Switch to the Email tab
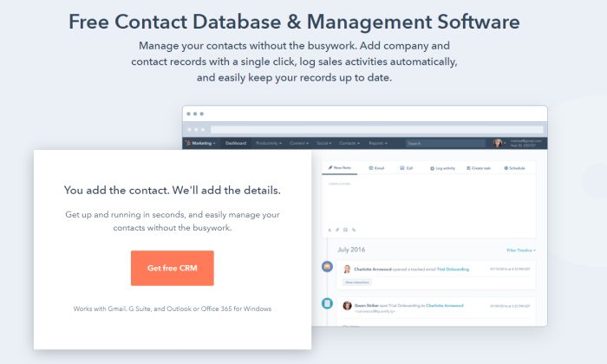The image size is (607, 364). (x=376, y=168)
